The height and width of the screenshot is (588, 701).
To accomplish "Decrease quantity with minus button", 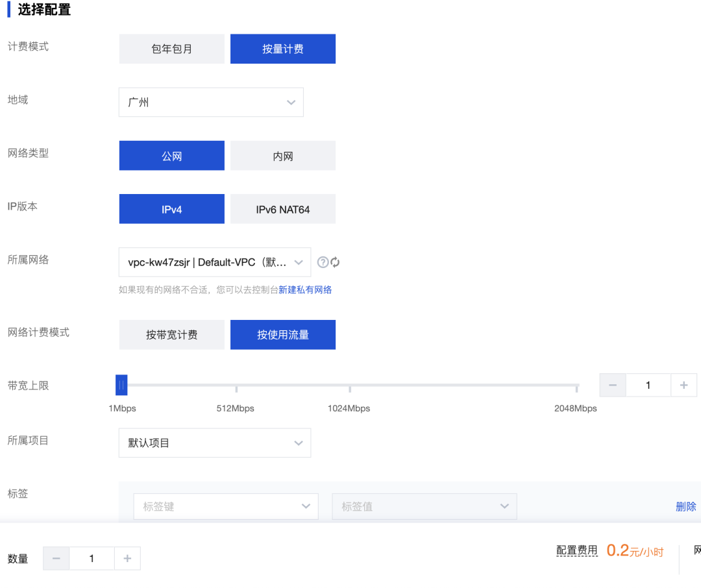I will click(56, 558).
